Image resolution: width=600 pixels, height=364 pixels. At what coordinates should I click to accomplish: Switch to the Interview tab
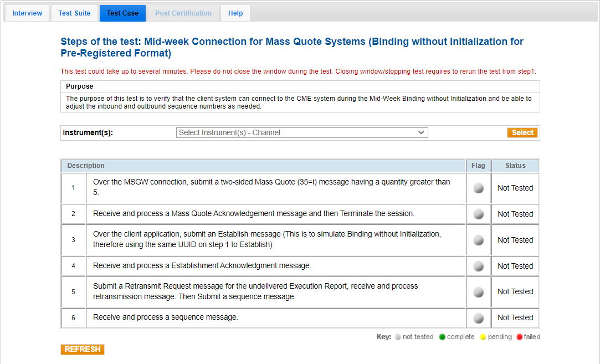click(x=27, y=13)
